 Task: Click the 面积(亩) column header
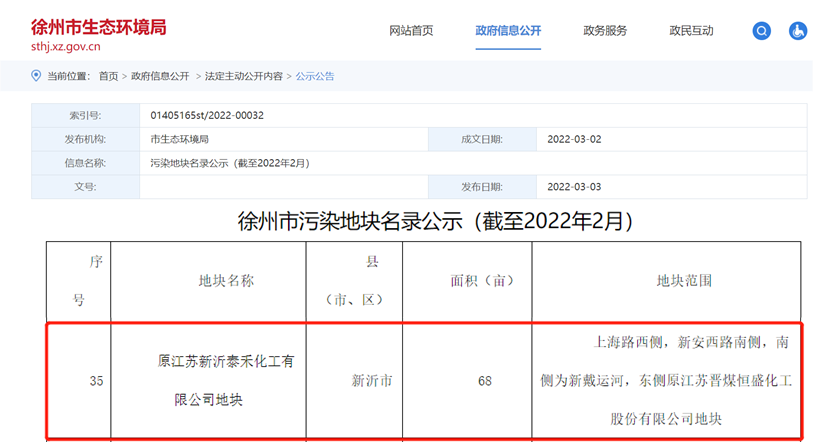468,281
